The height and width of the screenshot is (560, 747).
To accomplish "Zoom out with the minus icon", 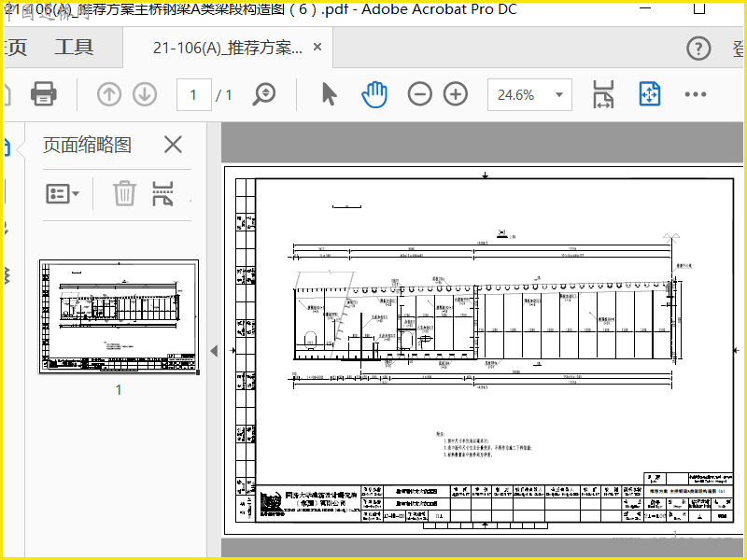I will pyautogui.click(x=419, y=94).
